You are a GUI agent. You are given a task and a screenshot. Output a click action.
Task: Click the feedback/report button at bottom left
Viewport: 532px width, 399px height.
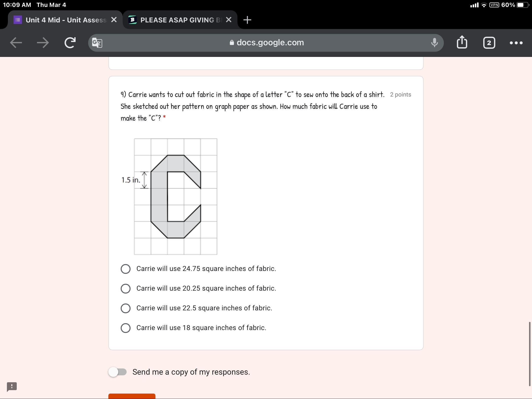[12, 386]
